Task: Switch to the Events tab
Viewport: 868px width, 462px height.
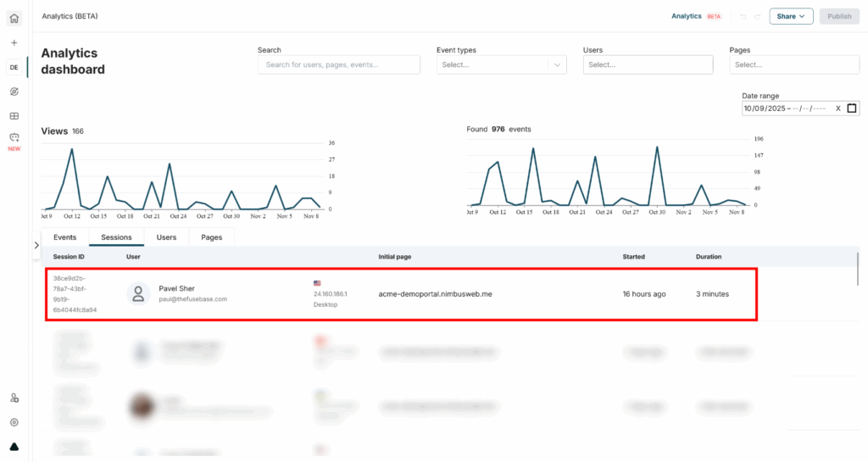Action: [65, 237]
